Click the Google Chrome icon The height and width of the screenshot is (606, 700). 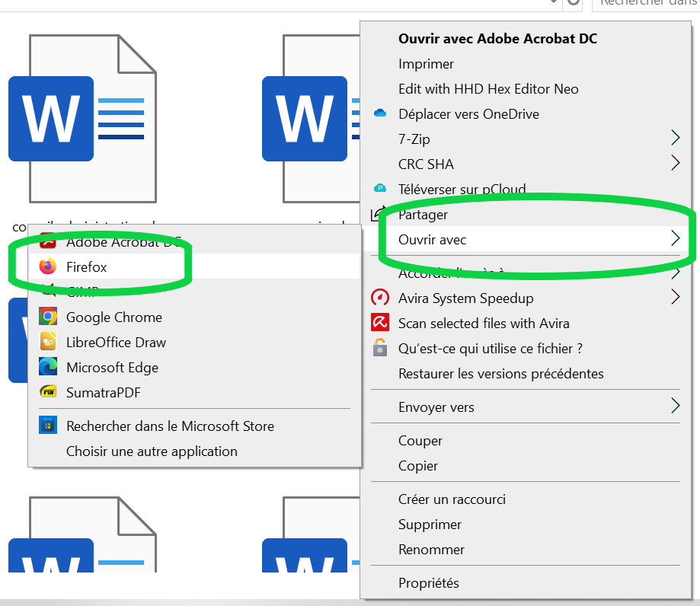tap(48, 317)
